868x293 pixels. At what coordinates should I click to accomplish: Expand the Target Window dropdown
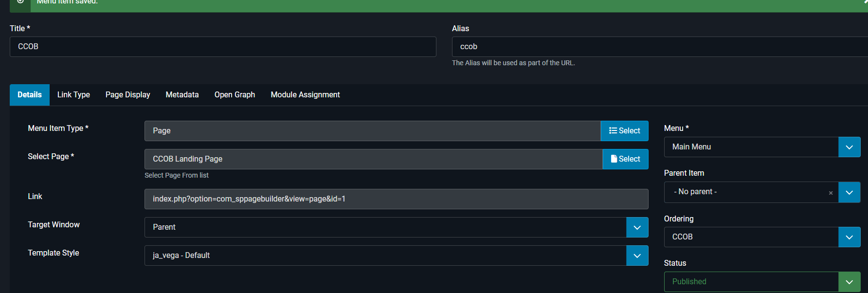coord(637,227)
